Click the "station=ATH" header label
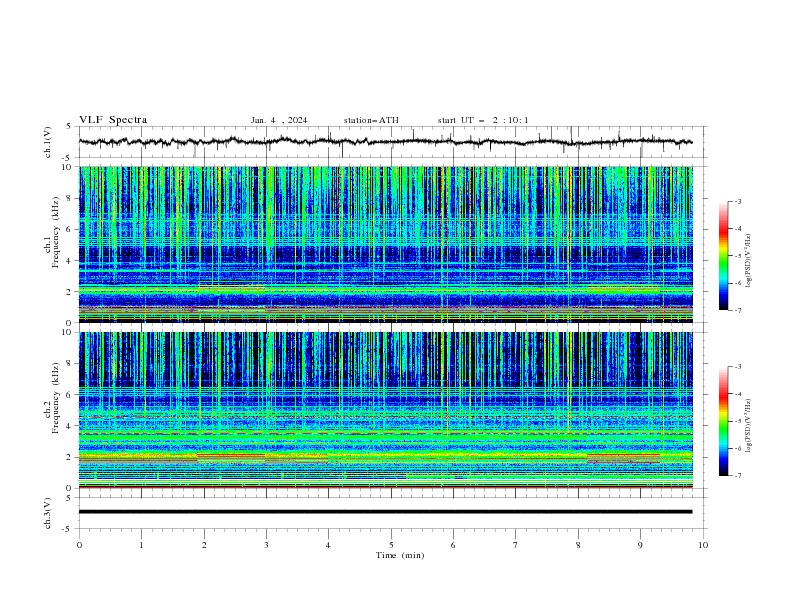Viewport: 792px width, 612px height. tap(371, 120)
